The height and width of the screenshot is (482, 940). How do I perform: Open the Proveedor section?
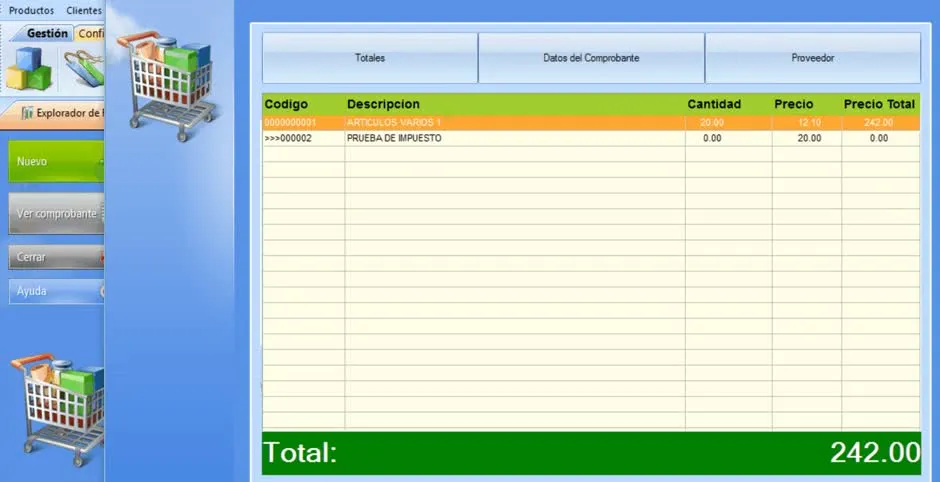click(813, 58)
